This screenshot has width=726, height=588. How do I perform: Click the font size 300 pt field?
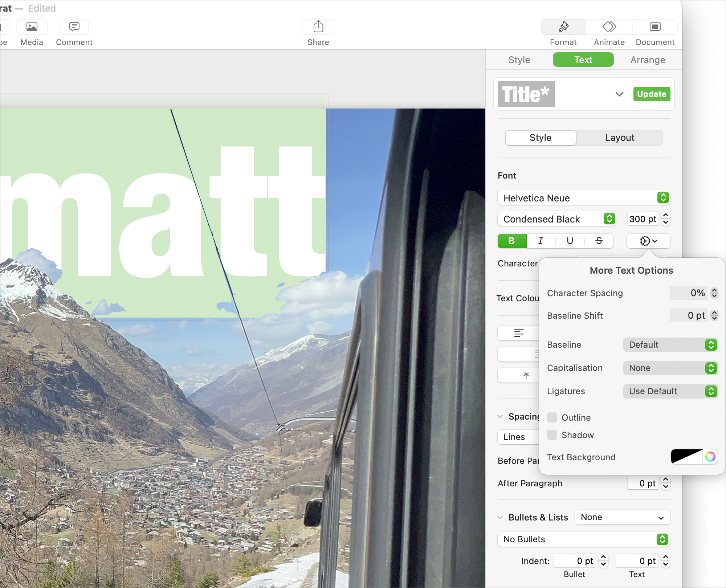pos(643,219)
